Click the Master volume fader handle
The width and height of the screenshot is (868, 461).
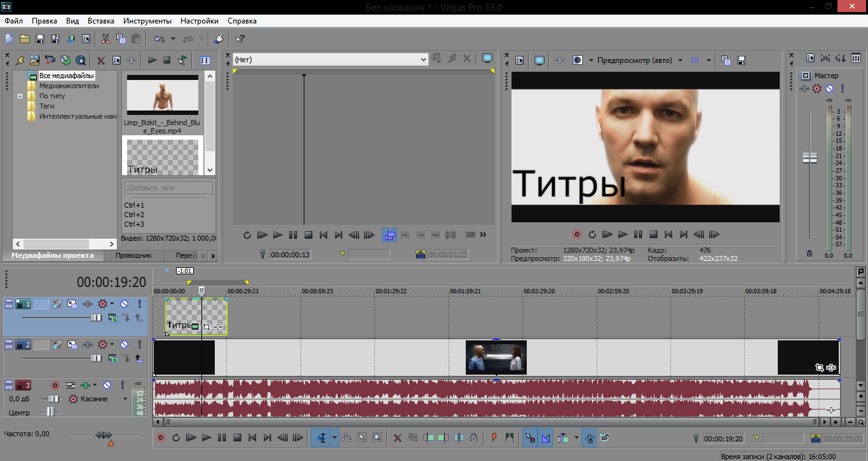point(810,158)
